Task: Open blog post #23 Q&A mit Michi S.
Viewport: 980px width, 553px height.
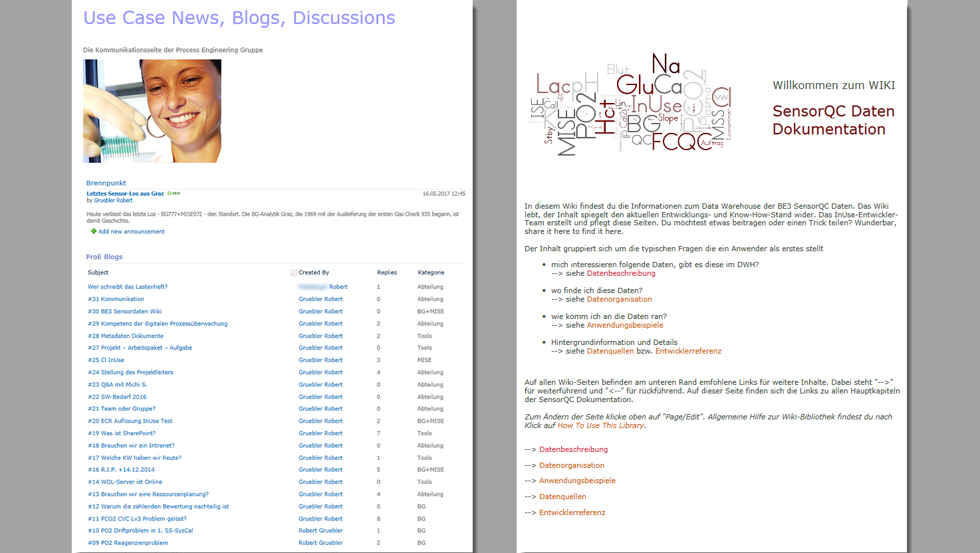Action: (118, 384)
